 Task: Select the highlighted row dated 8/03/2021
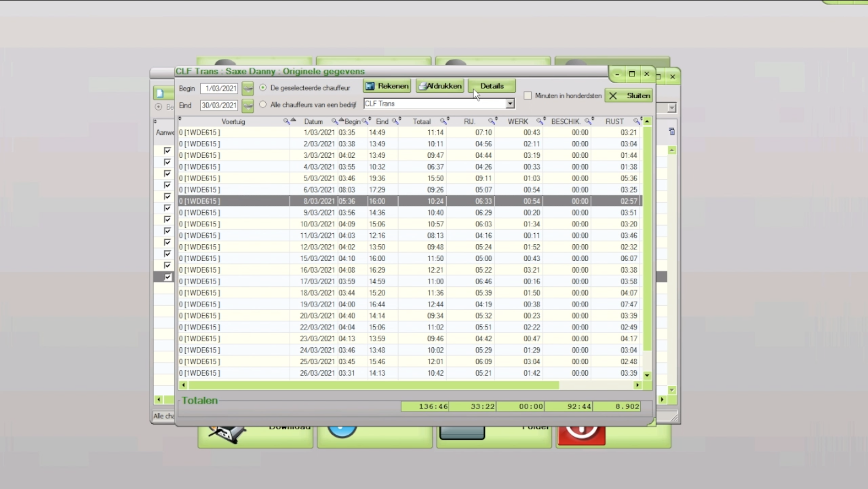410,201
